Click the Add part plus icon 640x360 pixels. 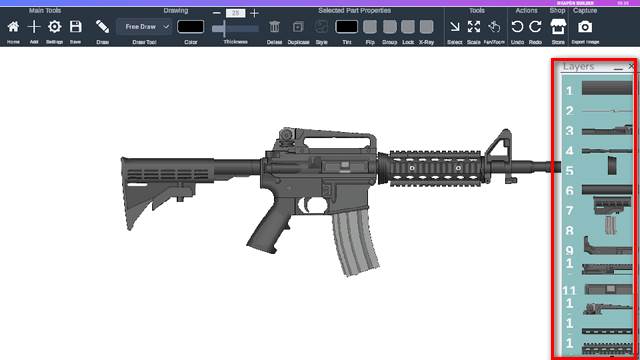pos(34,27)
